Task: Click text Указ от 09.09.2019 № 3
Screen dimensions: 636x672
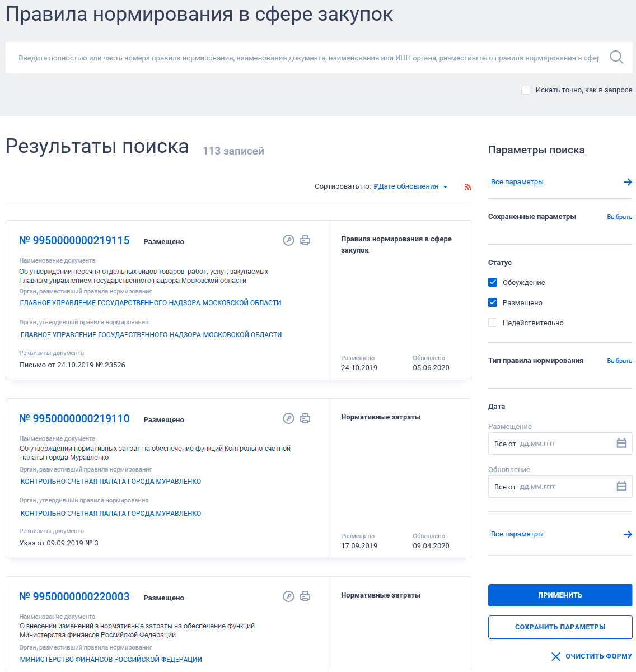Action: coord(59,543)
